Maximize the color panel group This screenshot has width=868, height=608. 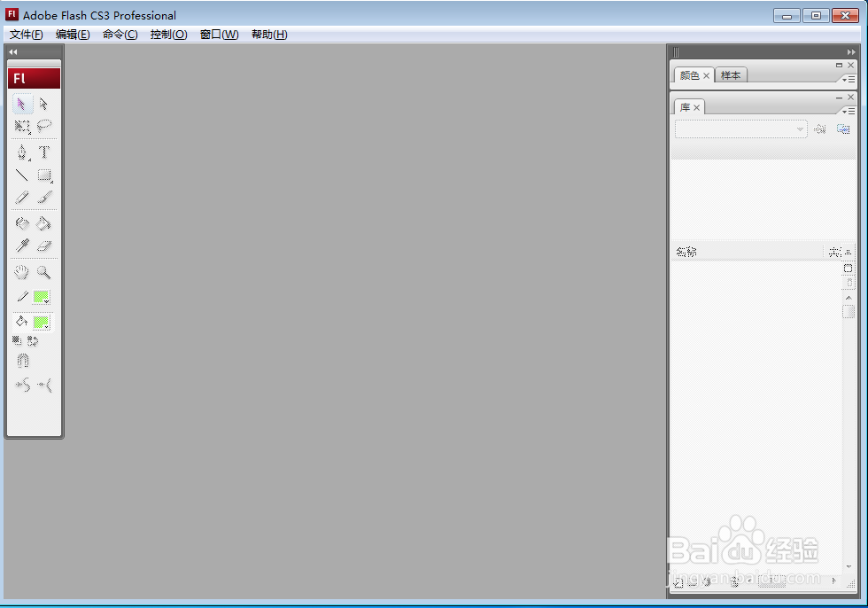pos(840,66)
